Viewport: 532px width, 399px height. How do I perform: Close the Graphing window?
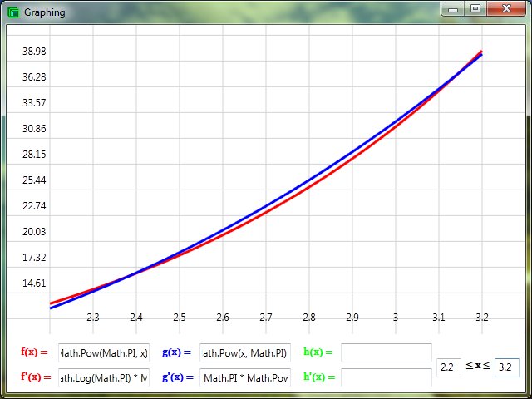click(505, 9)
